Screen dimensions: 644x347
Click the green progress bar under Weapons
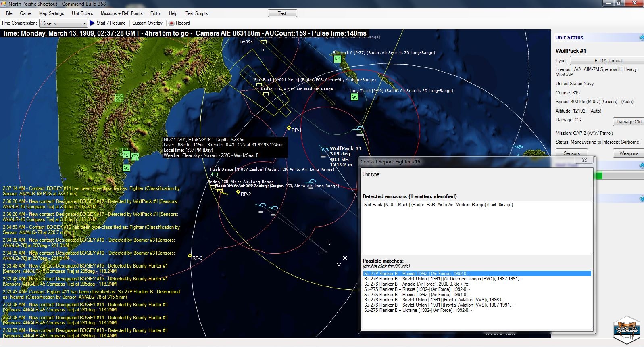coord(599,176)
